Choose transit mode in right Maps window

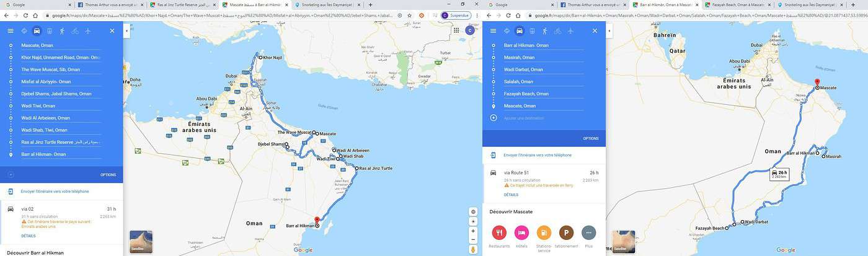tap(532, 30)
